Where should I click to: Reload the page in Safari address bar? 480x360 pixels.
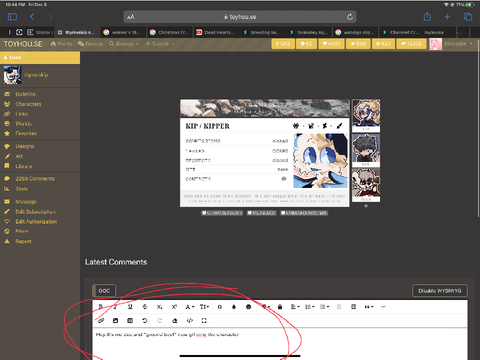(350, 17)
